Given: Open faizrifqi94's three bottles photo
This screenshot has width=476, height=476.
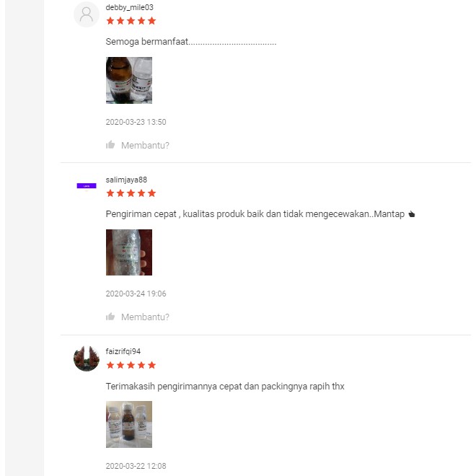Looking at the screenshot, I should (x=129, y=424).
